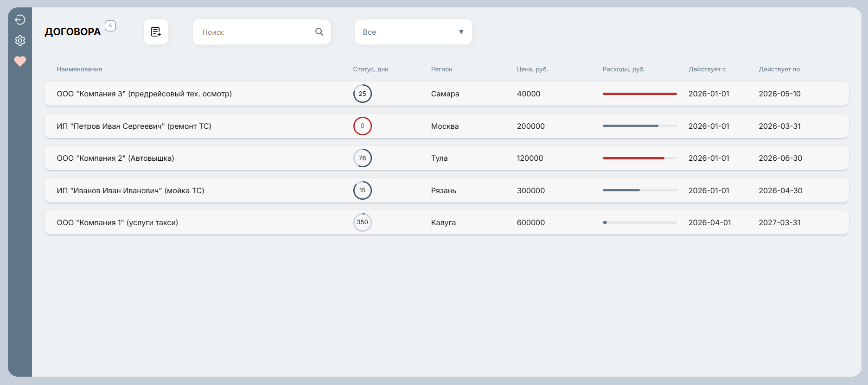Focus the "Поиск" search field
Screen dimensions: 868x385
[x=255, y=32]
